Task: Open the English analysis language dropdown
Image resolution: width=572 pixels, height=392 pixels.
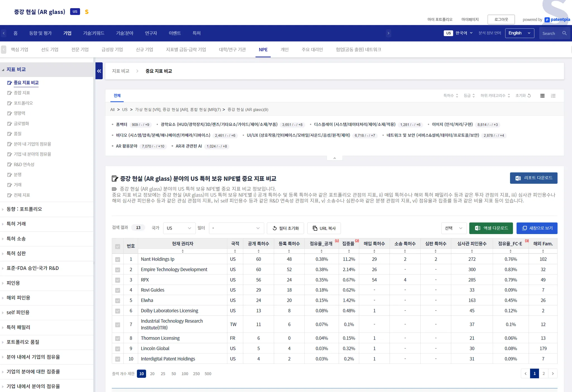Action: 519,33
